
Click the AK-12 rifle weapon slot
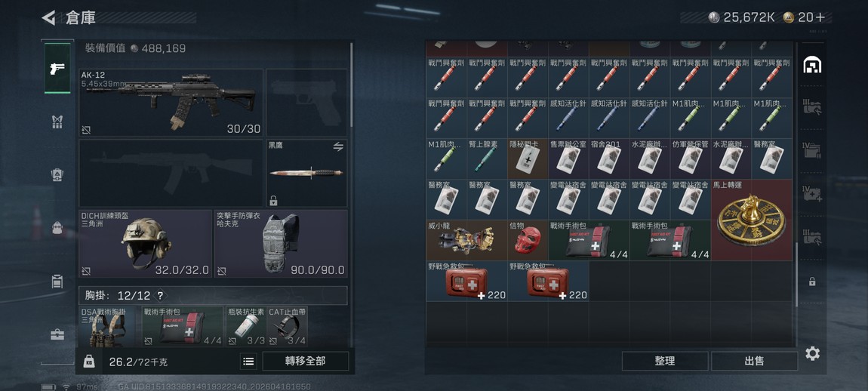click(x=171, y=103)
